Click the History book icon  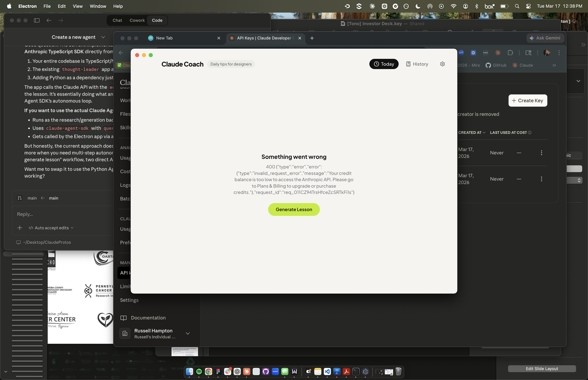tap(408, 64)
